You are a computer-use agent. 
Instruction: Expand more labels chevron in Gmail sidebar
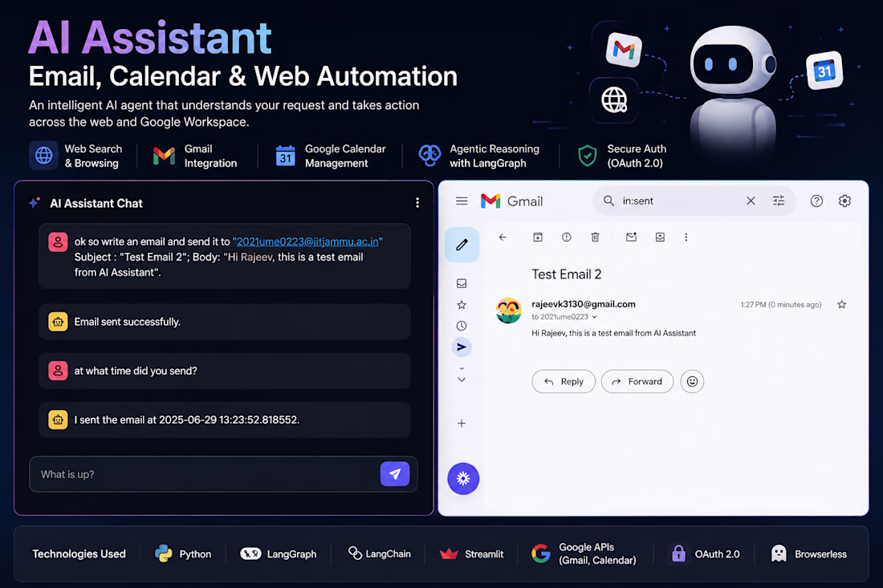pos(462,379)
